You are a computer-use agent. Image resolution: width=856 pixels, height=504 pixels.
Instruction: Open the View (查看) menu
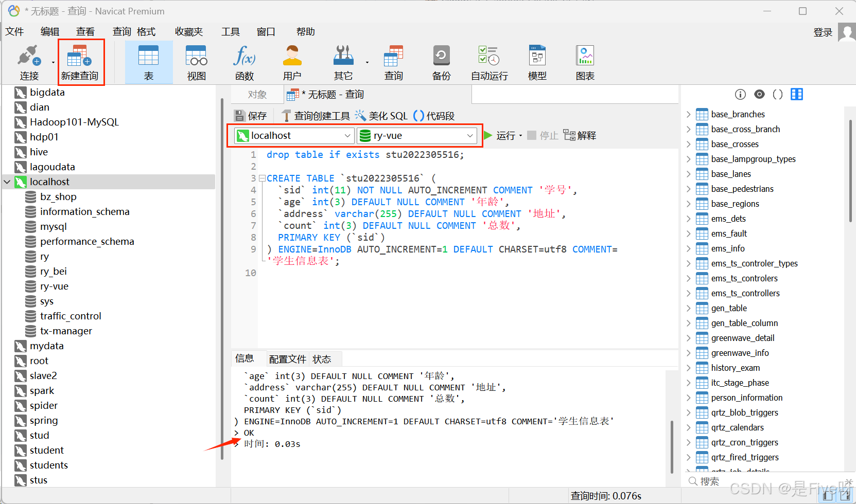pyautogui.click(x=85, y=32)
